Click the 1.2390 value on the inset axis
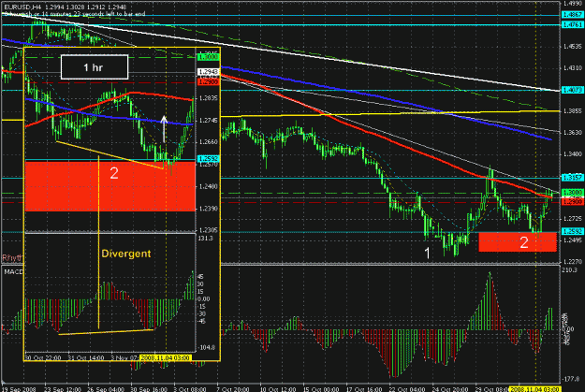585x392 pixels. [x=208, y=209]
